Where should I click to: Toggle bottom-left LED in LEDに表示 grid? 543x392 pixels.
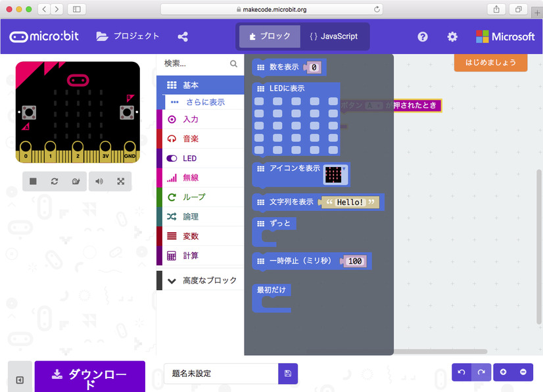click(x=259, y=150)
